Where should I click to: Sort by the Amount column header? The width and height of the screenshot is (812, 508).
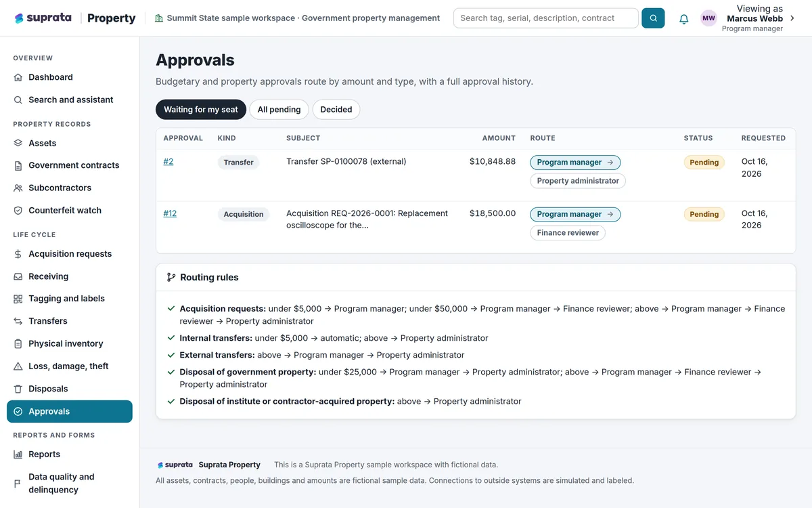(x=499, y=138)
